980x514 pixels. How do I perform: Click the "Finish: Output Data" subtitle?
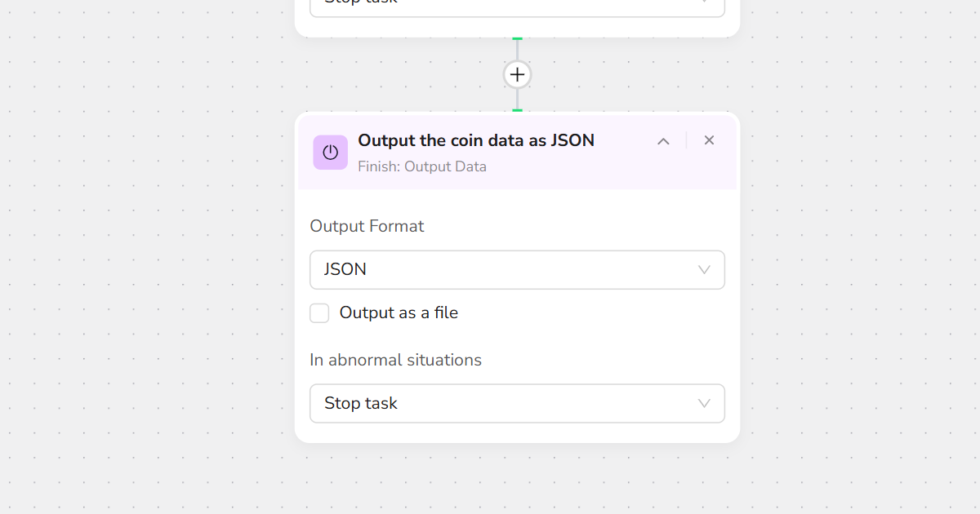422,166
